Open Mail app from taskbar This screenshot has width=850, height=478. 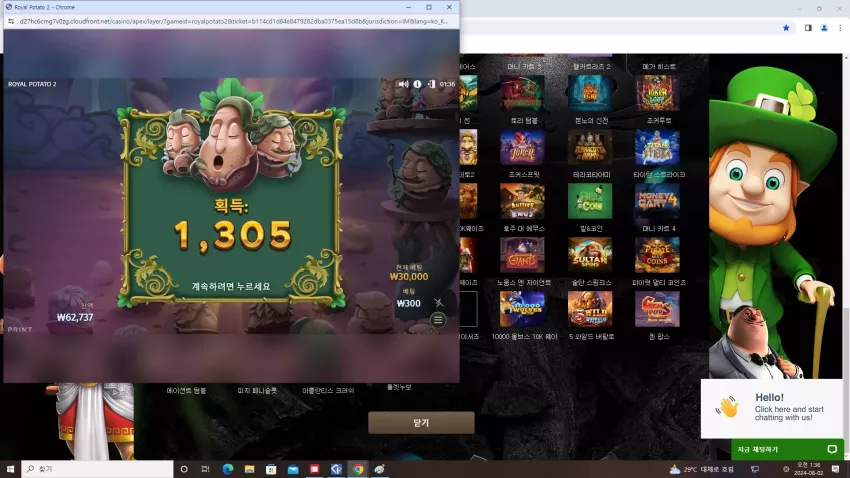293,469
